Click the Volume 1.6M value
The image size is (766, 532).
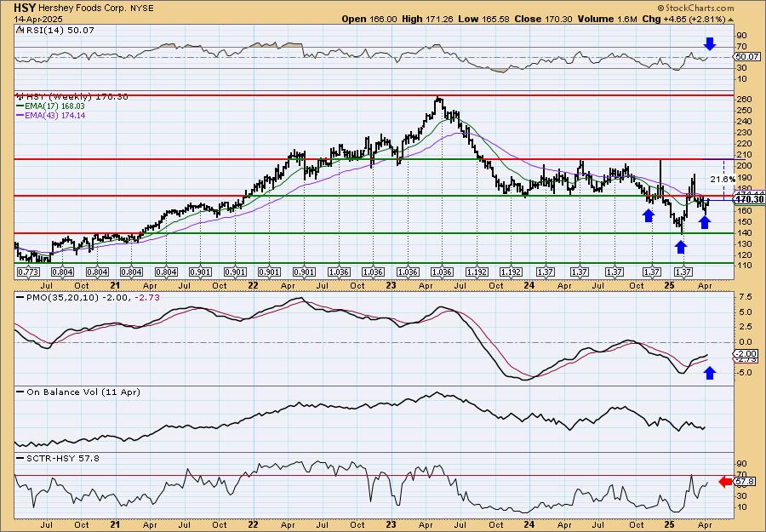(607, 19)
